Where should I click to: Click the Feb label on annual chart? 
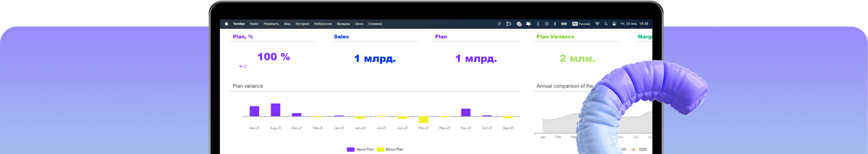pos(558,137)
